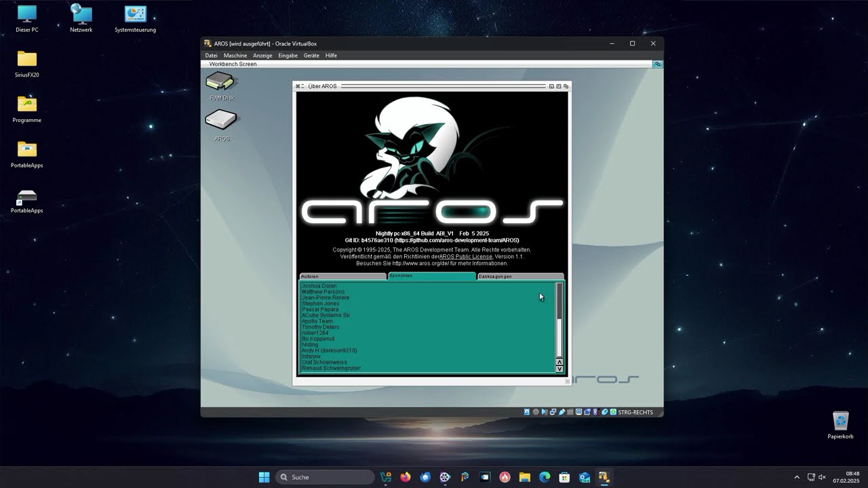Click sponsor entry Apollo Team
The image size is (868, 488).
[317, 321]
